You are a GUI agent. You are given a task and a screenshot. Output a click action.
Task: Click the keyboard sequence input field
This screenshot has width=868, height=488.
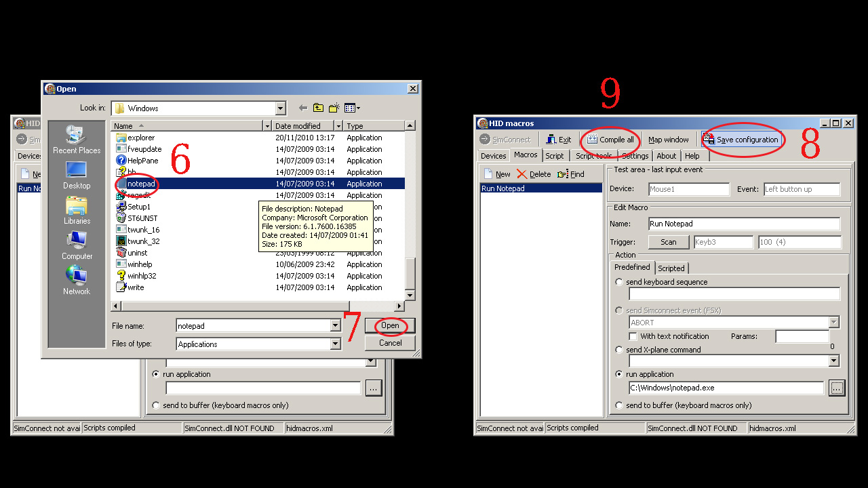[734, 294]
